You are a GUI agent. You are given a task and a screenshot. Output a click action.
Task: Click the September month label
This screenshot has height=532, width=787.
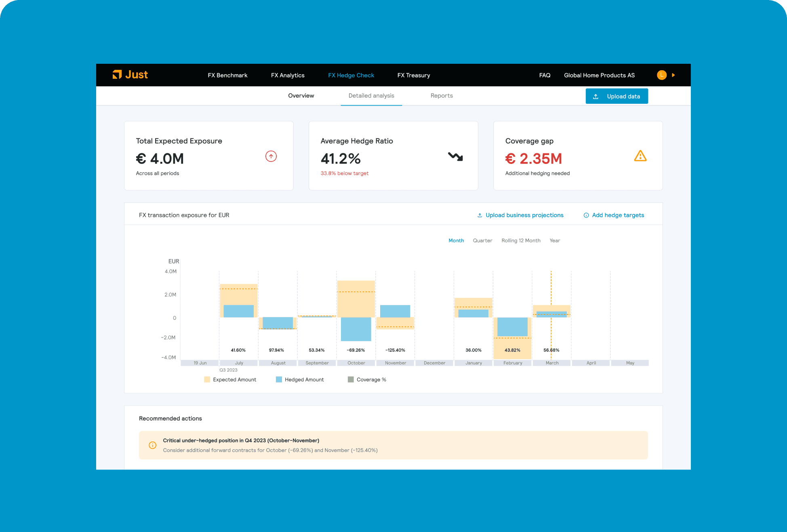point(317,363)
